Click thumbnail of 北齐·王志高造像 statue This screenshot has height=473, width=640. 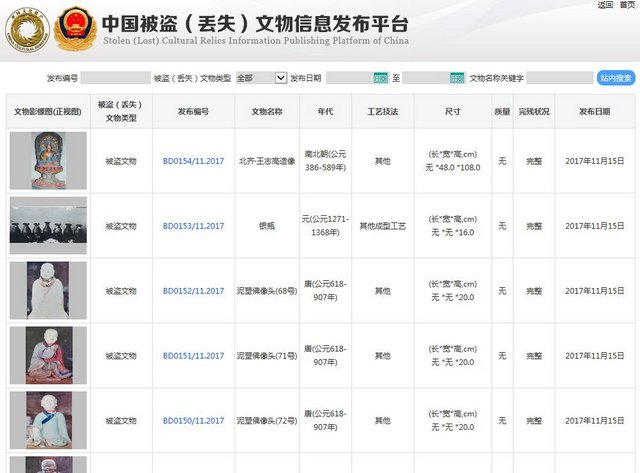point(48,160)
